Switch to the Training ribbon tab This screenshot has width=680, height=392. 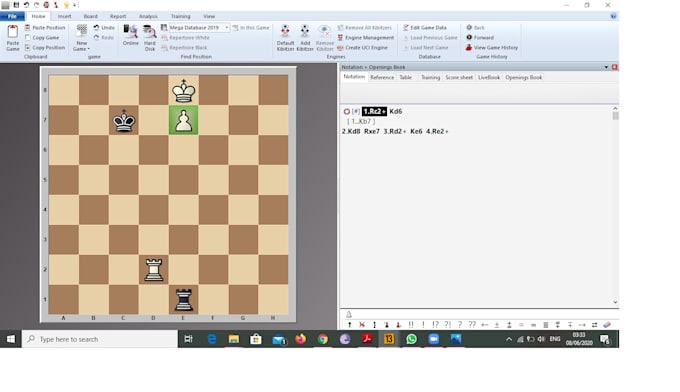(180, 16)
